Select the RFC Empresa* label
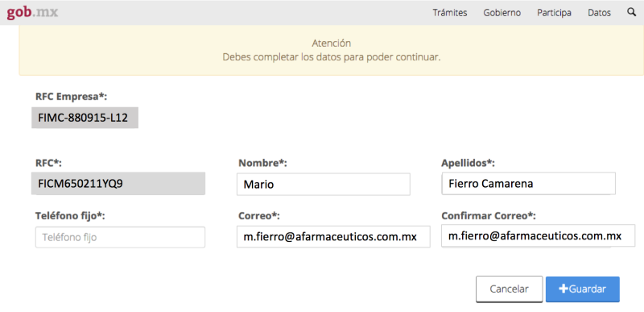644x312 pixels. click(72, 97)
